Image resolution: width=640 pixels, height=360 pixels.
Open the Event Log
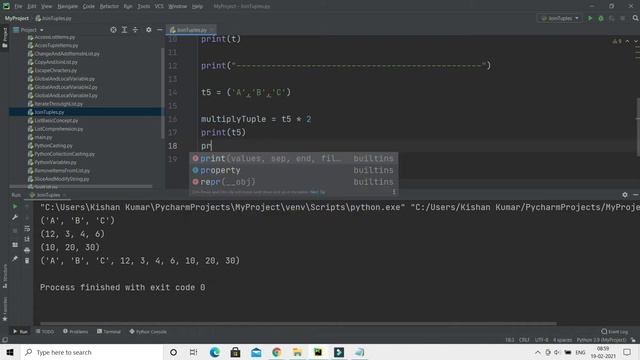tap(615, 332)
